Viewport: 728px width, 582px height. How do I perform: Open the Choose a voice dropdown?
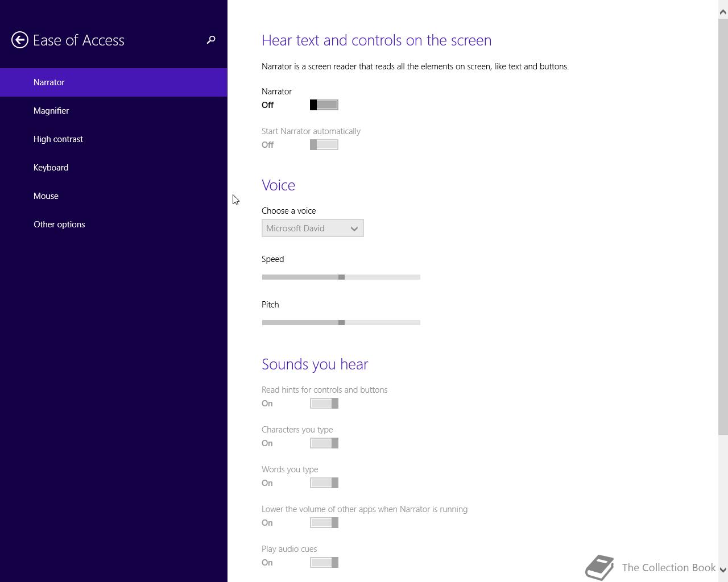(x=313, y=228)
